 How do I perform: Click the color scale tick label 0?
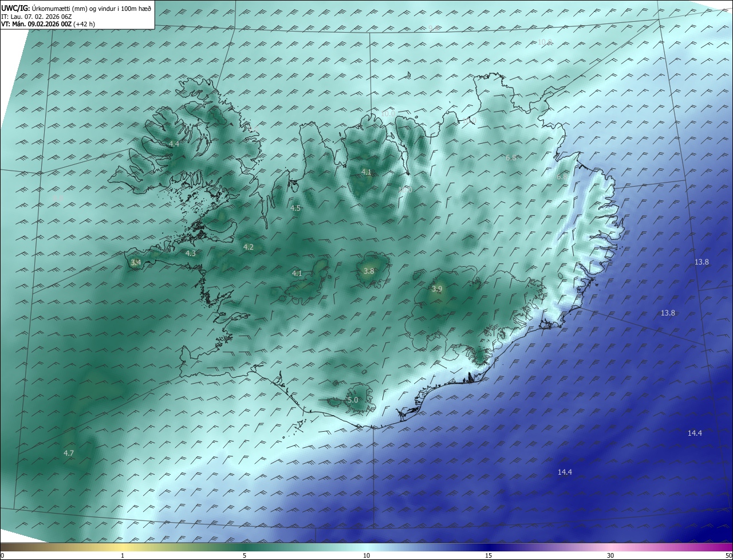click(x=2, y=555)
